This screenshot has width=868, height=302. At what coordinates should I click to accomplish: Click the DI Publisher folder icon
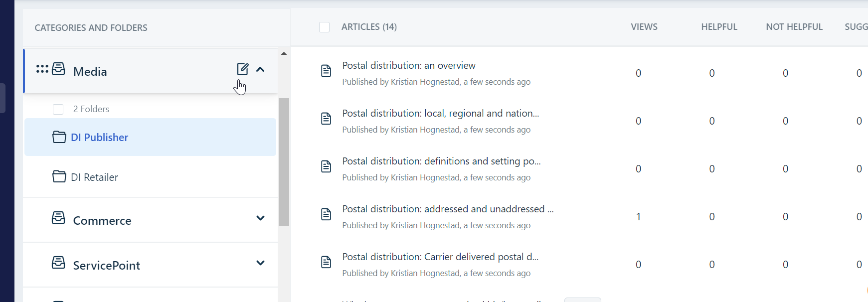coord(59,137)
